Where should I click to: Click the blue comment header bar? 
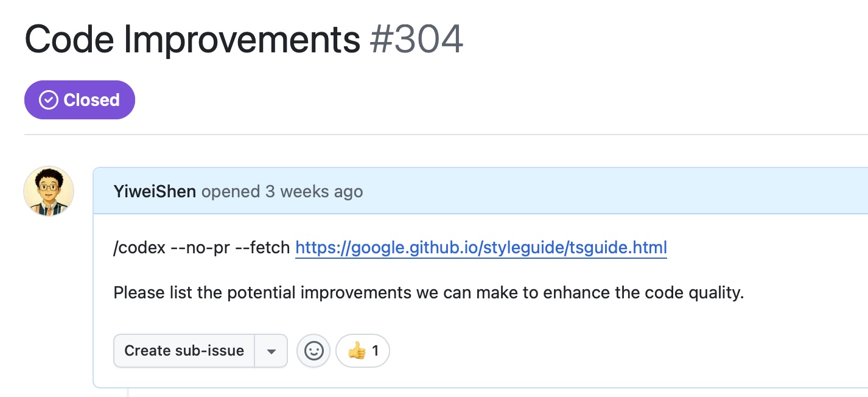click(x=480, y=191)
